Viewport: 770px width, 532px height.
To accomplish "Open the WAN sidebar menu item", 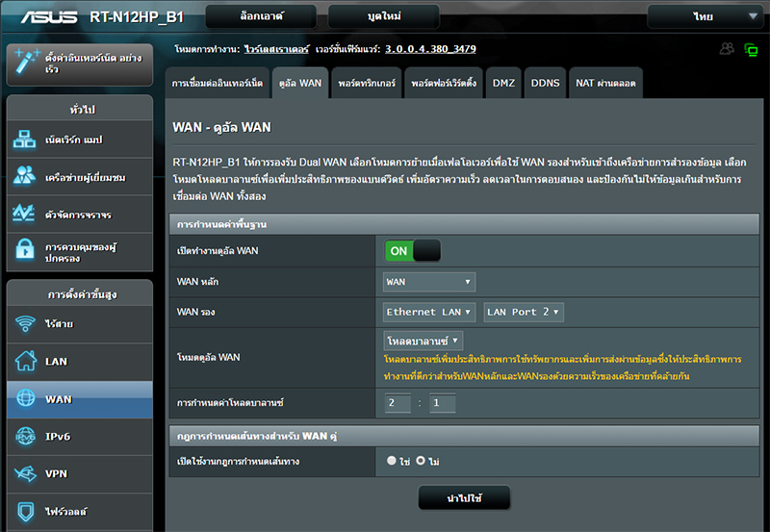I will coord(80,399).
